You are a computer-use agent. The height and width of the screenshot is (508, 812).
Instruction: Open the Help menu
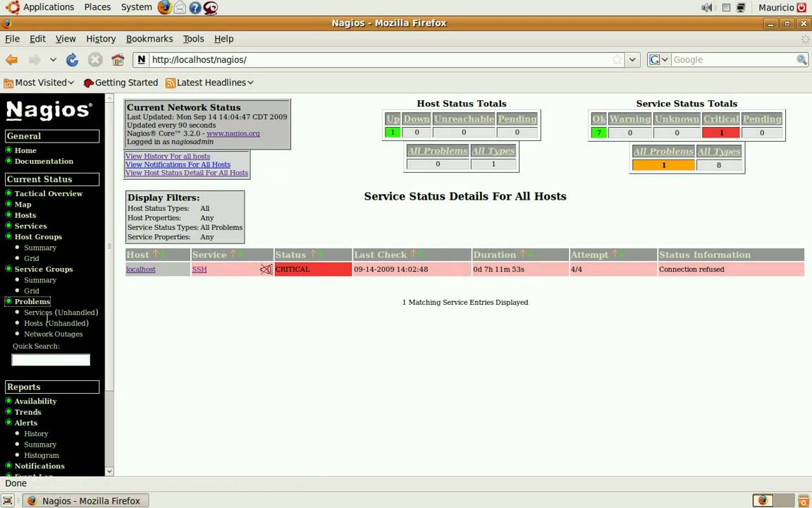[223, 39]
